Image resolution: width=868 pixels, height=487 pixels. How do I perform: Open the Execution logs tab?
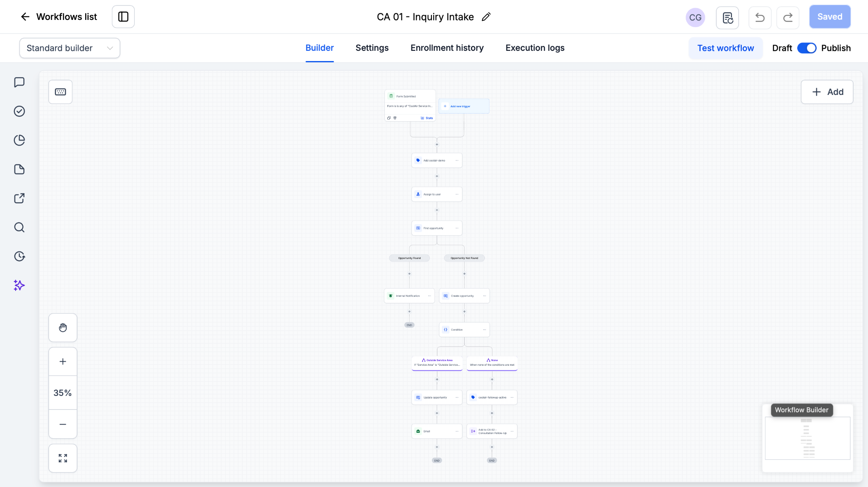point(535,48)
